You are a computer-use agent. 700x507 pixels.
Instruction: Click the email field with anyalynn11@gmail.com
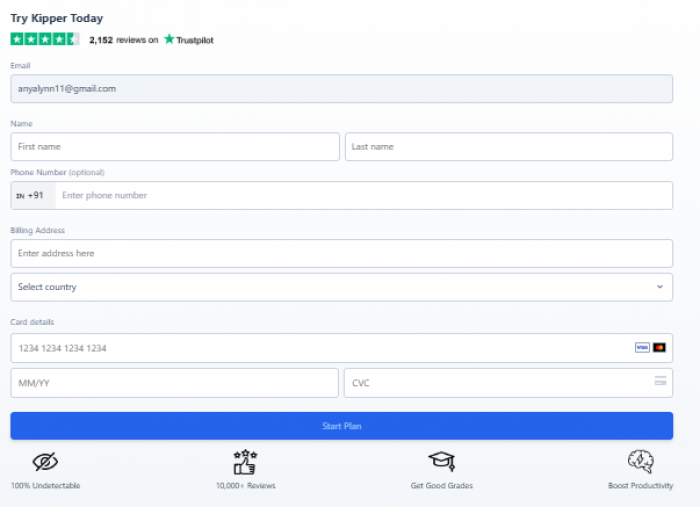(x=342, y=89)
